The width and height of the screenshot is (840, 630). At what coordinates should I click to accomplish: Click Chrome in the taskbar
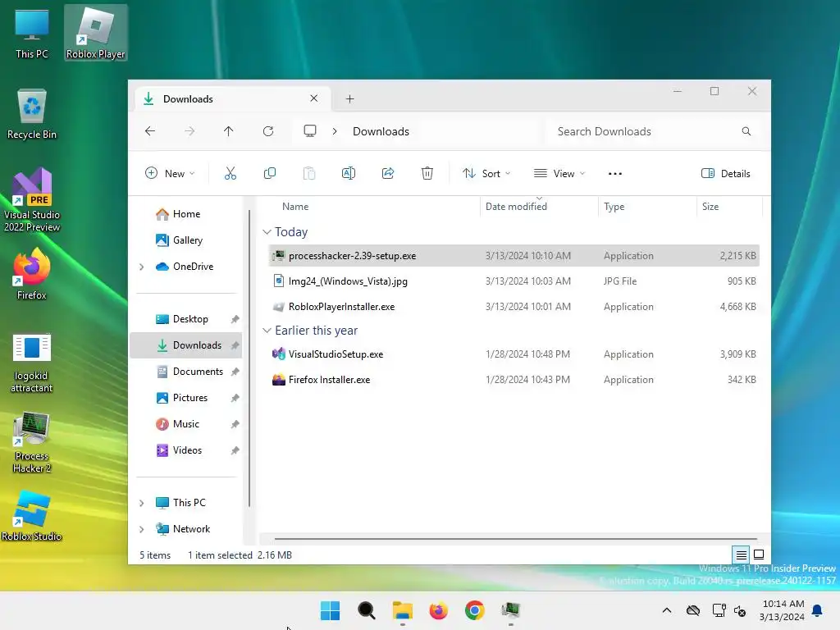475,610
